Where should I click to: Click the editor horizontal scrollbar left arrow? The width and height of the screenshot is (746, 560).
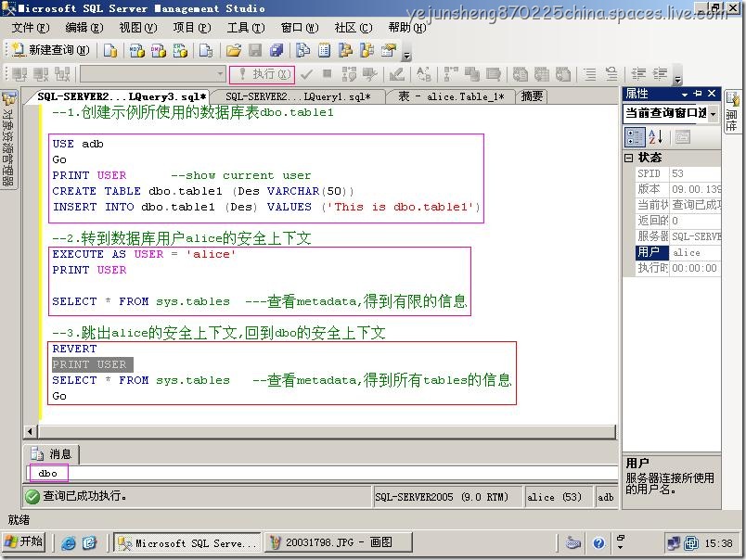(30, 432)
